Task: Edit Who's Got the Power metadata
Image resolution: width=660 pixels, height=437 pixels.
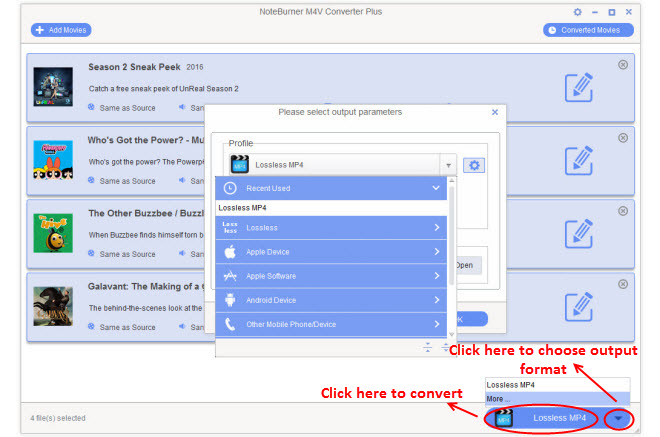Action: (579, 160)
